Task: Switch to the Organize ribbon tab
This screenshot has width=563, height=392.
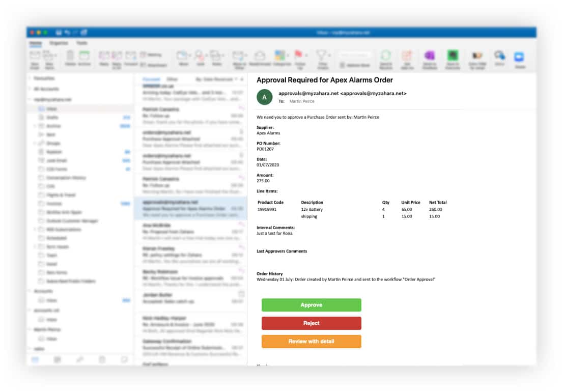Action: coord(59,43)
